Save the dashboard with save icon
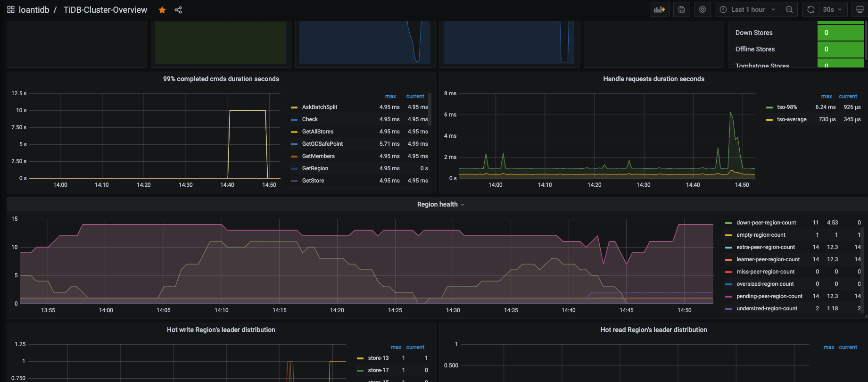The width and height of the screenshot is (868, 382). coord(682,9)
